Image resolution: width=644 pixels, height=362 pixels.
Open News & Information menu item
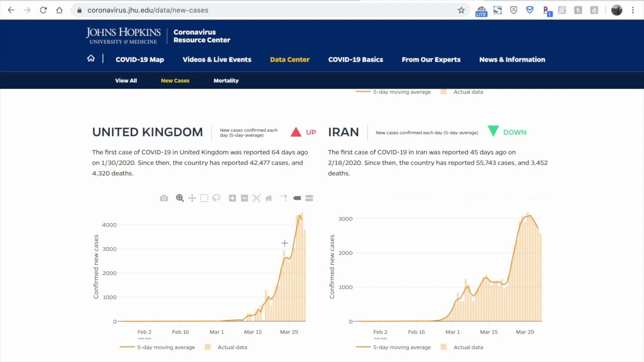[512, 59]
